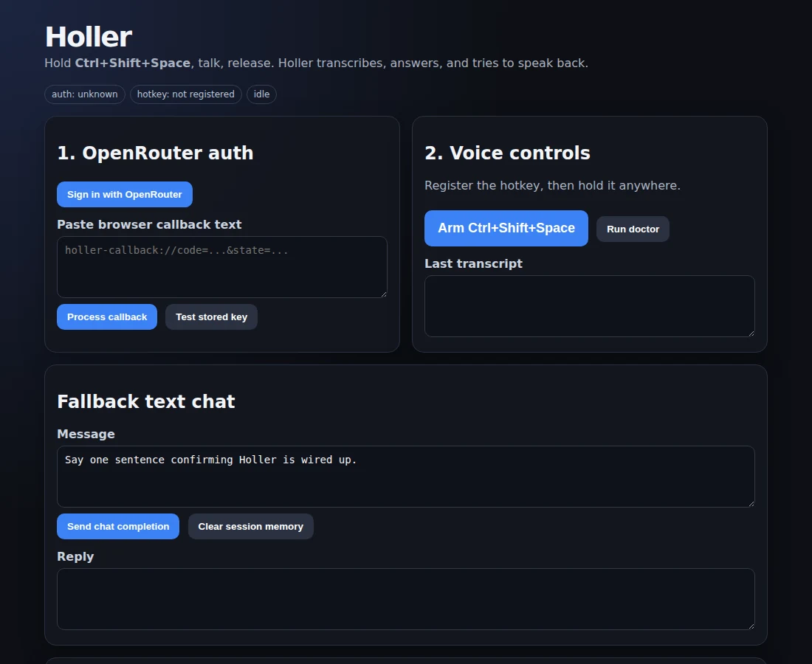The width and height of the screenshot is (812, 664).
Task: Click 'Register the hotkey, then hold it anywhere.' text
Action: click(x=553, y=185)
